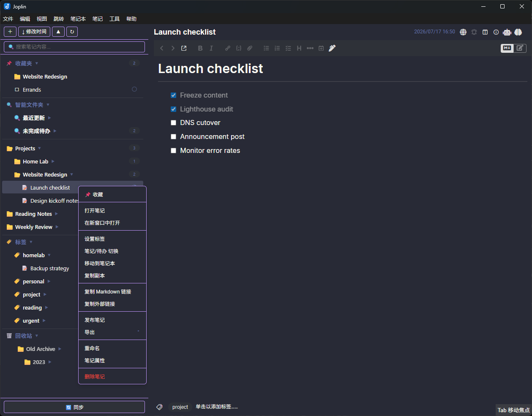Viewport: 532px width, 416px height.
Task: Set an alarm using the bell icon
Action: (474, 32)
